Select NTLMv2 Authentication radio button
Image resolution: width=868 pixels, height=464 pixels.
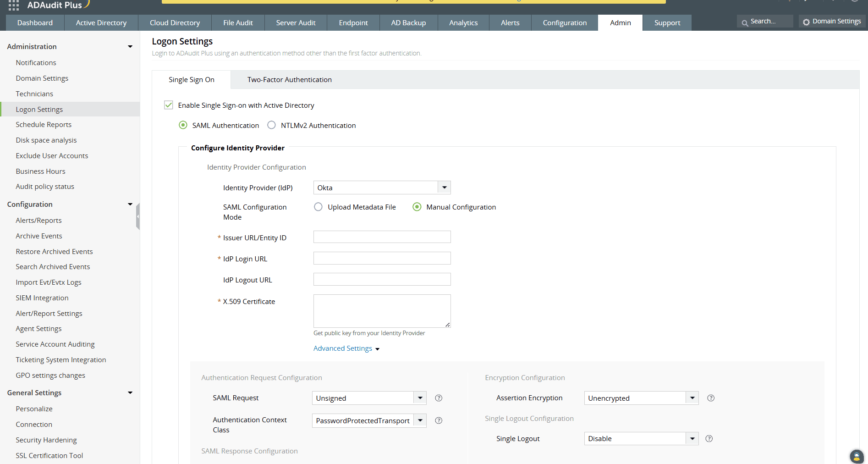271,125
